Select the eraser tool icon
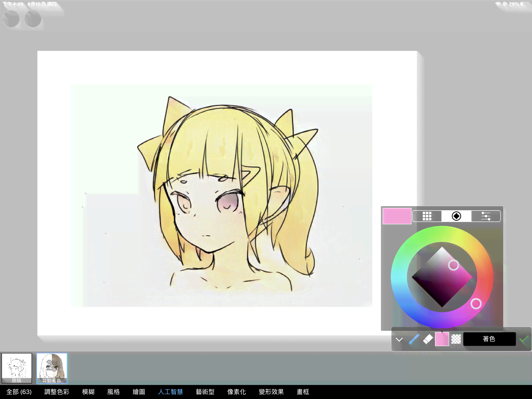532x399 pixels. [x=428, y=339]
